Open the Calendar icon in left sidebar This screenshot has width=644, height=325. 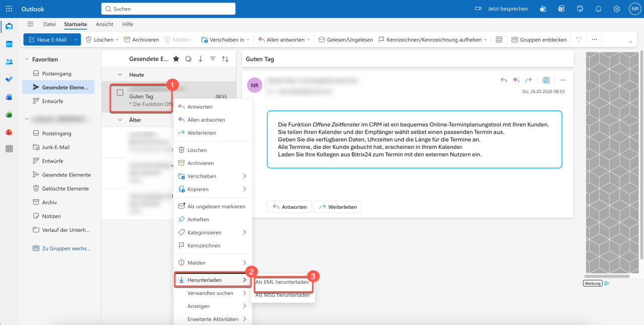click(9, 44)
